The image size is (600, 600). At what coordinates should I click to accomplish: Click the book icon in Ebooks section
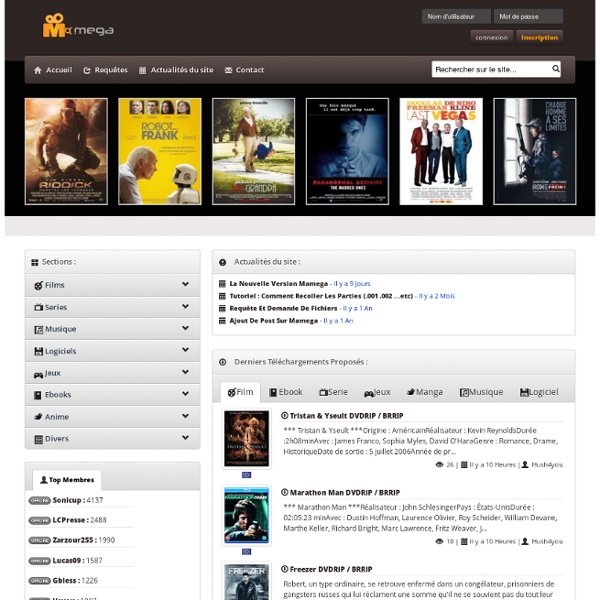(38, 395)
